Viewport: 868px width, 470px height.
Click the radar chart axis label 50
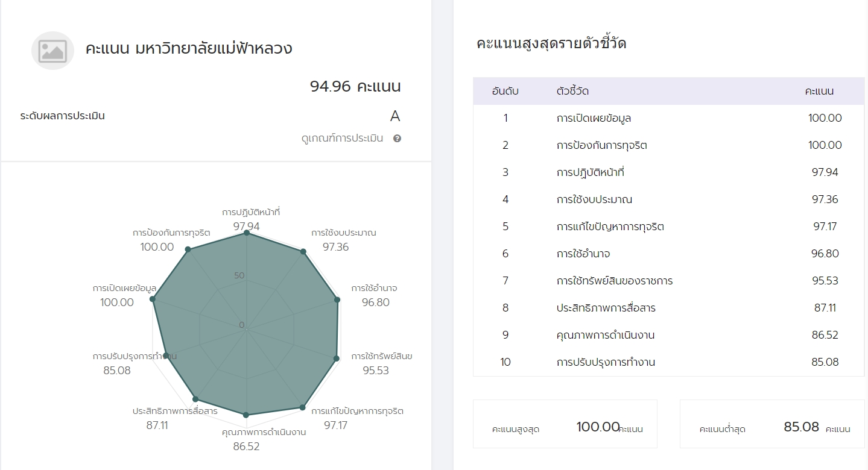point(239,276)
